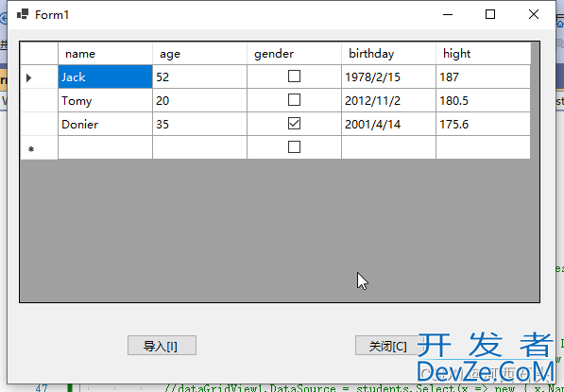Screen dimensions: 564x392
Task: Click the Tomy row header
Action: click(40, 100)
